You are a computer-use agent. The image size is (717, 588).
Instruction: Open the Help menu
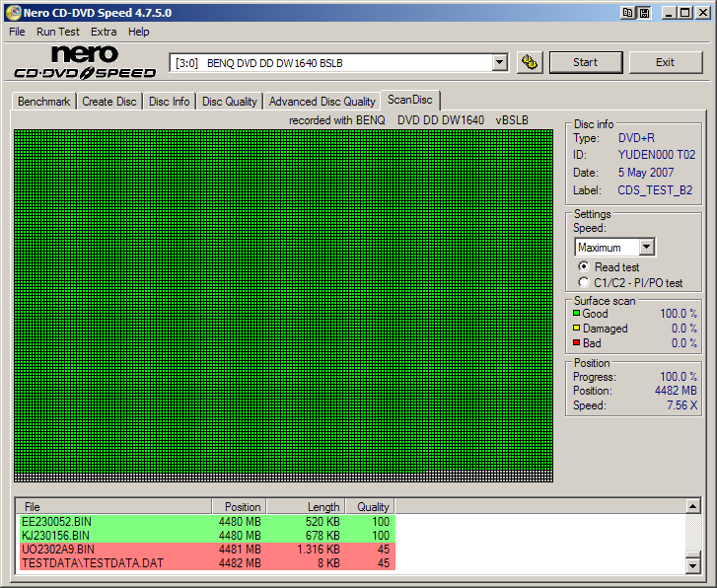[138, 32]
